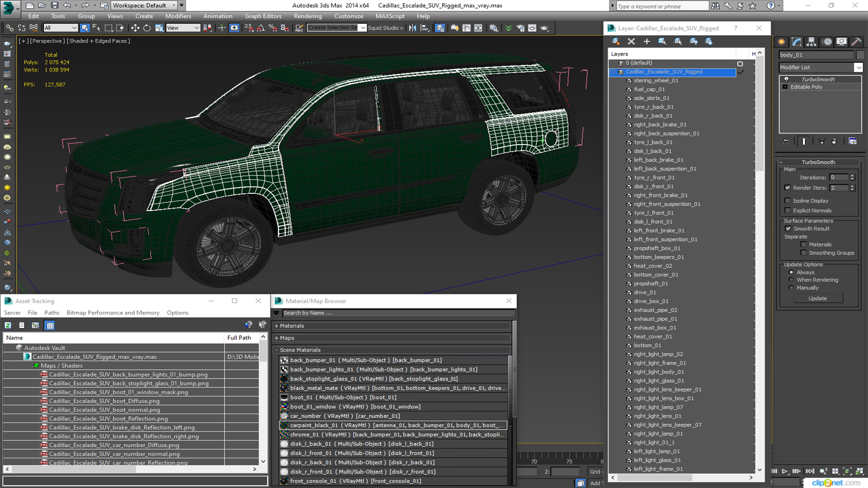Open the Display command panel tab
The image size is (868, 488).
click(841, 42)
